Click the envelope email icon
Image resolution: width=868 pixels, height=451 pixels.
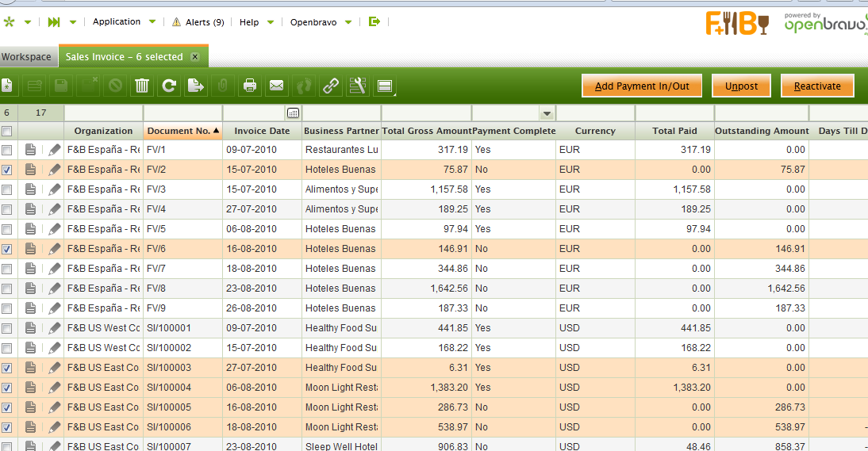[x=276, y=86]
